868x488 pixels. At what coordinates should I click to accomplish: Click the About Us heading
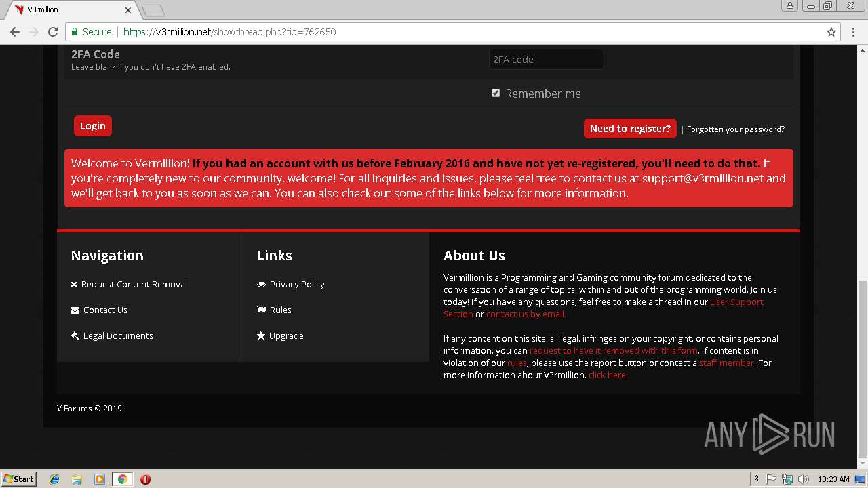click(x=474, y=256)
